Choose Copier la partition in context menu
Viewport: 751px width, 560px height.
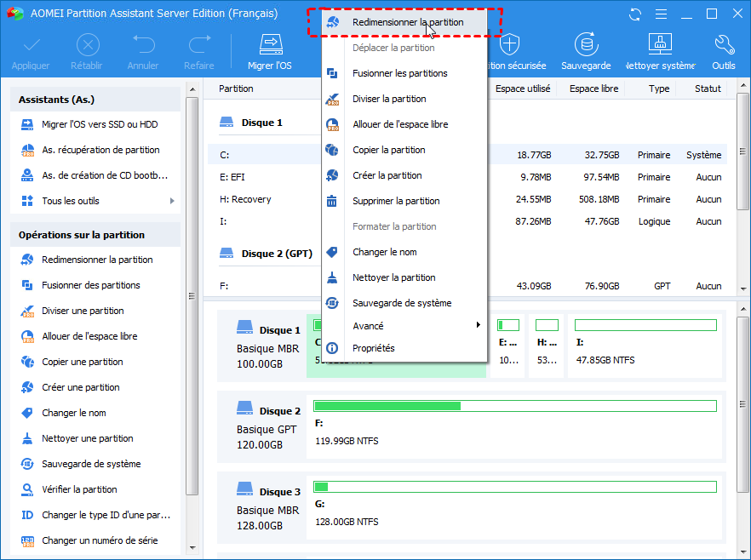(x=404, y=150)
